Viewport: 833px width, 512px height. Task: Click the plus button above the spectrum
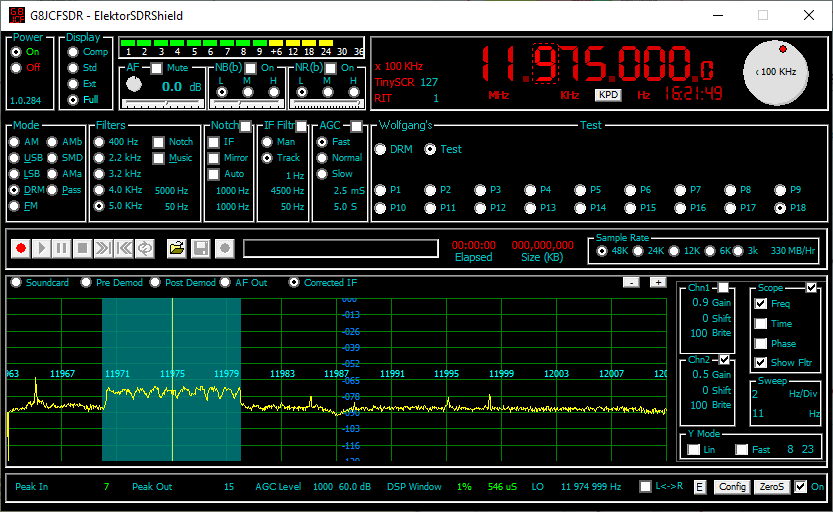click(658, 282)
